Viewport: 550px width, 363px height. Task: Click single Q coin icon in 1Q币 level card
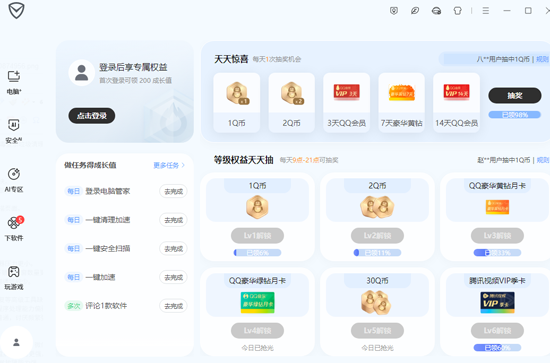click(257, 207)
